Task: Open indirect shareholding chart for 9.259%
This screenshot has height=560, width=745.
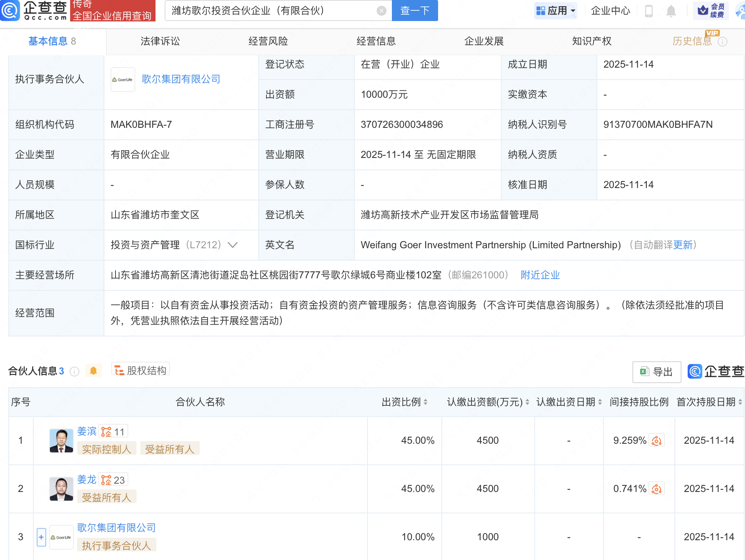Action: tap(656, 441)
